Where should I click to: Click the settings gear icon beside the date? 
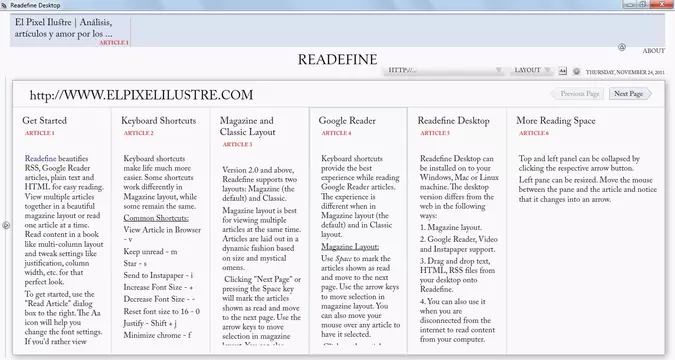pos(576,71)
